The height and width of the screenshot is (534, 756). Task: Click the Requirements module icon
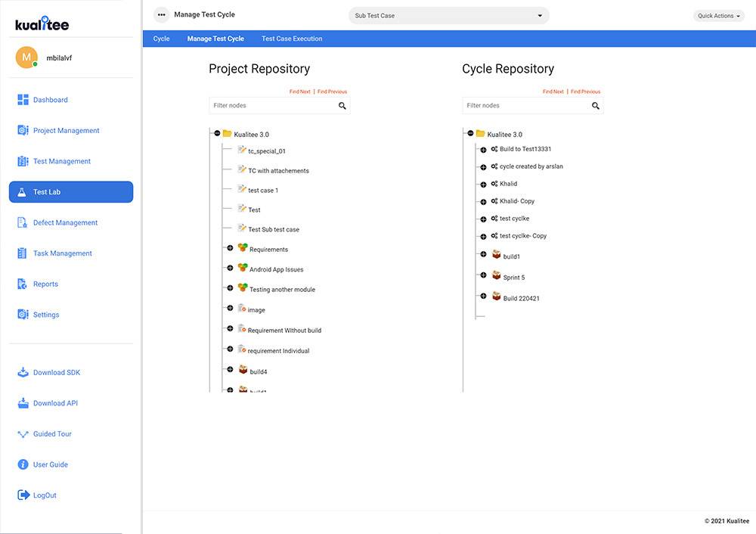(x=243, y=248)
